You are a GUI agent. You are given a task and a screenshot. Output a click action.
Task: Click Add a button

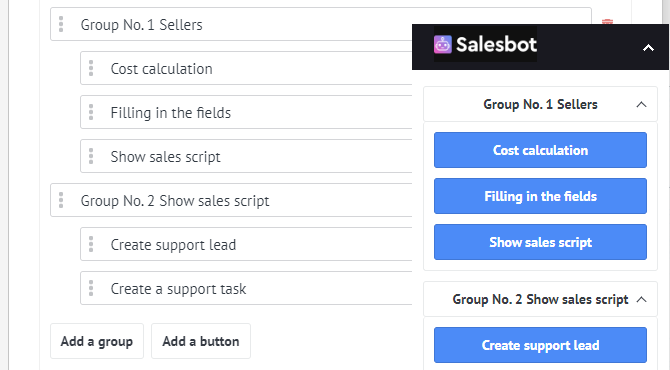coord(201,341)
